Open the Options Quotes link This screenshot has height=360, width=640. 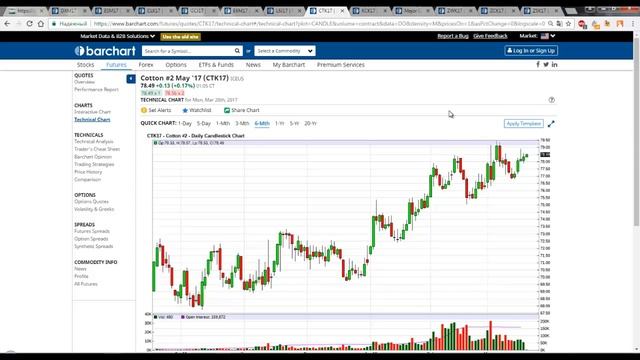pyautogui.click(x=91, y=202)
